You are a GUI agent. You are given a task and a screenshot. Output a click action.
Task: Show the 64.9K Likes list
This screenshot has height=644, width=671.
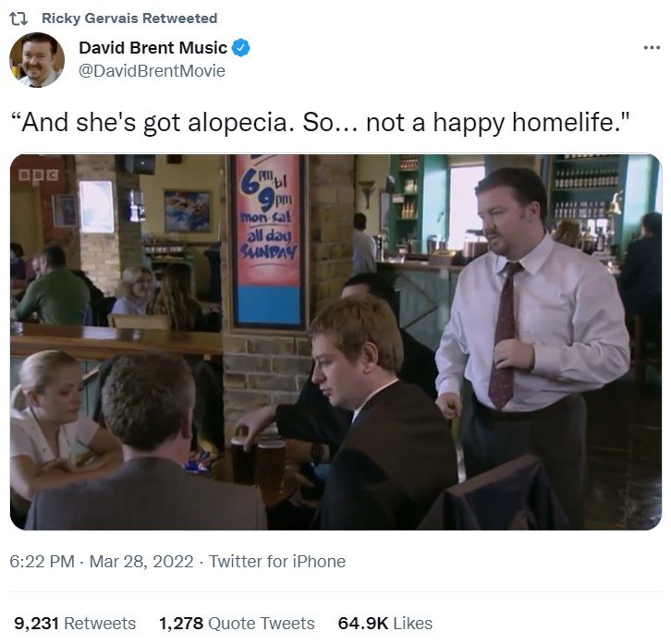(x=385, y=624)
